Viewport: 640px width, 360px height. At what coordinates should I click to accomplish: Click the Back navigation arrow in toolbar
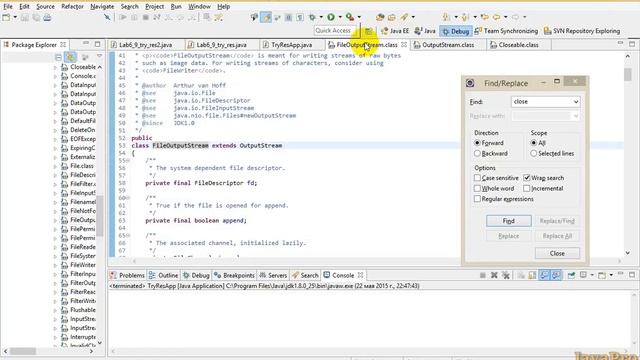(496, 17)
